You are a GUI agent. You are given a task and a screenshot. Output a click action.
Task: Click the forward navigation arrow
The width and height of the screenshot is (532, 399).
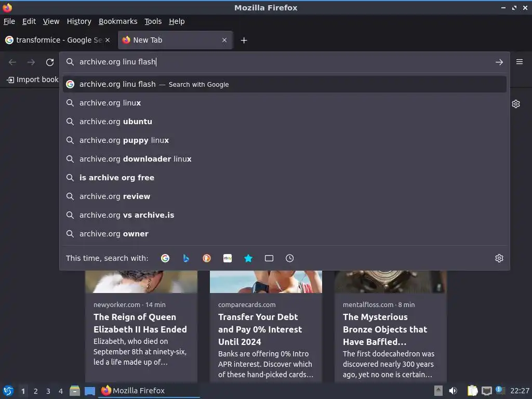[x=31, y=62]
